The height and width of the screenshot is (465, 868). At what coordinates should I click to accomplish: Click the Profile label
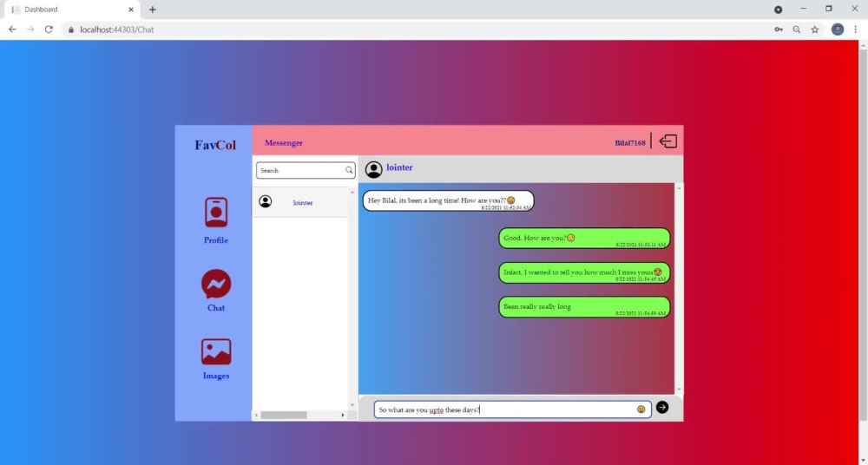(x=216, y=240)
